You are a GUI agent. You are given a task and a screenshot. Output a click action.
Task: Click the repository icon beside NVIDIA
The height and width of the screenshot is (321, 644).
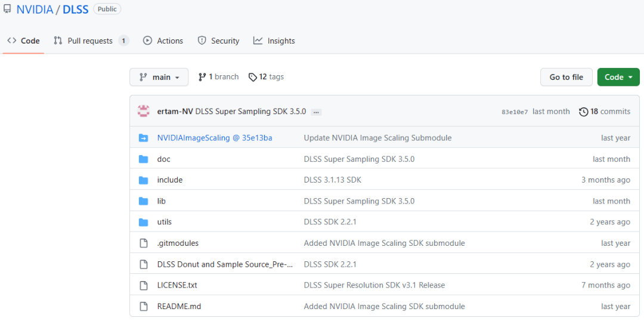point(7,9)
